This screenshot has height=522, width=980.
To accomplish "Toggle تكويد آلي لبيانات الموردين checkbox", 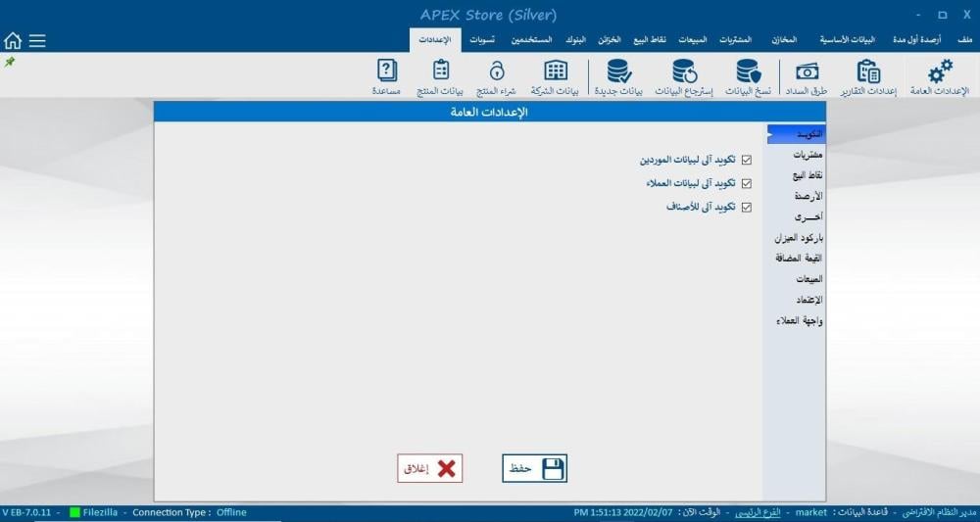I will [747, 160].
